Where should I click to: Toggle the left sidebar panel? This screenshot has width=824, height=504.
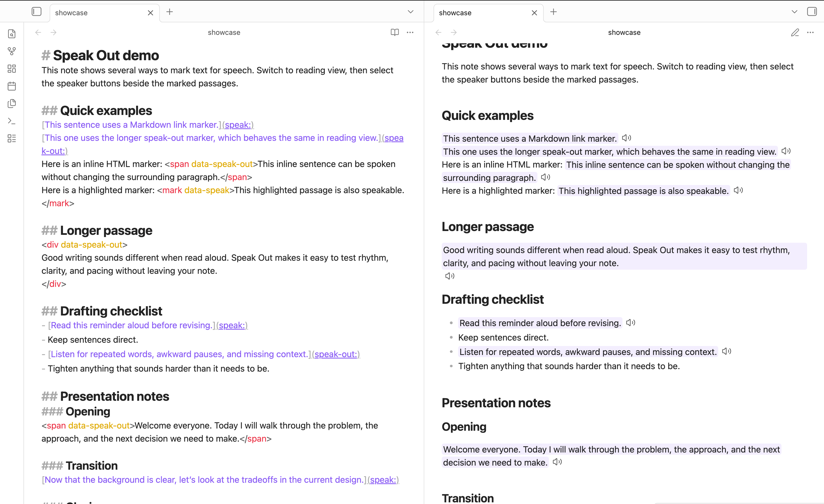click(37, 12)
